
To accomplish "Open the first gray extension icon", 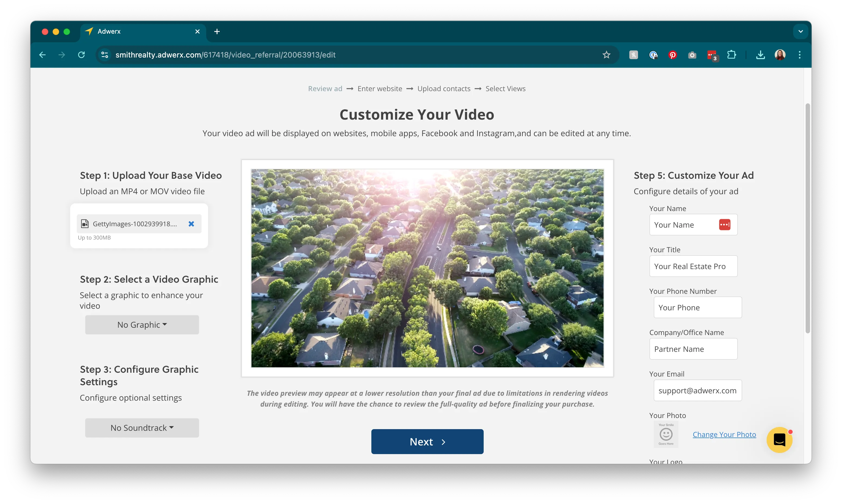I will [634, 55].
